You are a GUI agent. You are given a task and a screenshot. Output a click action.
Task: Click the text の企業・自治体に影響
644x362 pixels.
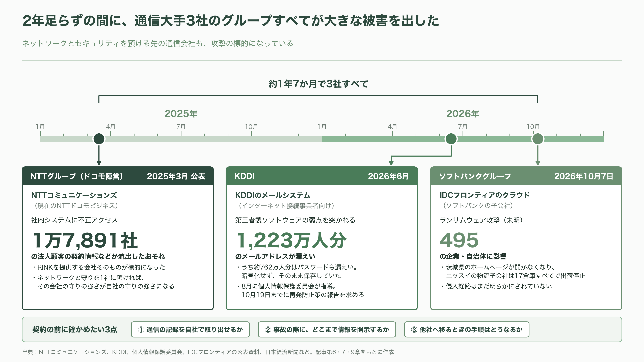pyautogui.click(x=473, y=256)
